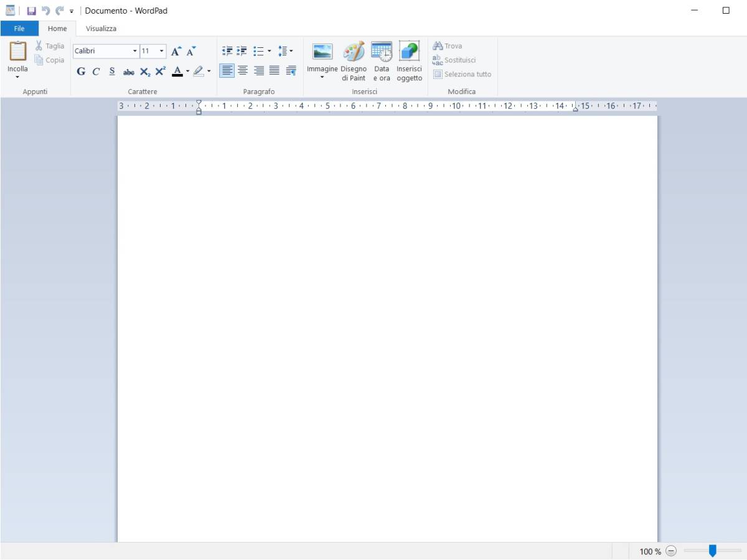Click the right indent marker on ruler

tap(575, 108)
